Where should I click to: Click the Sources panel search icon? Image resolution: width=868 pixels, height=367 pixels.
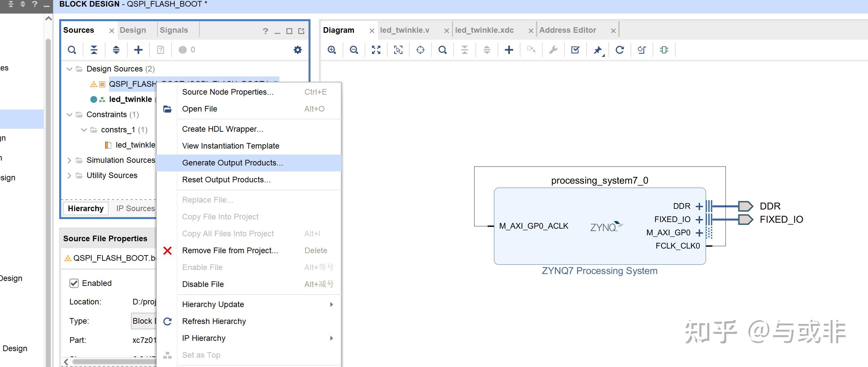click(x=72, y=50)
